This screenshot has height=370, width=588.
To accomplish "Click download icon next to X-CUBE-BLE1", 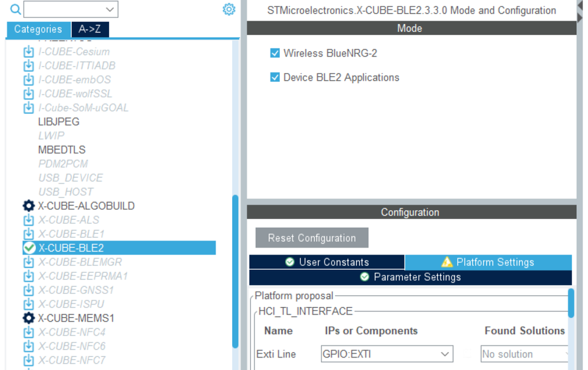I will click(x=28, y=234).
